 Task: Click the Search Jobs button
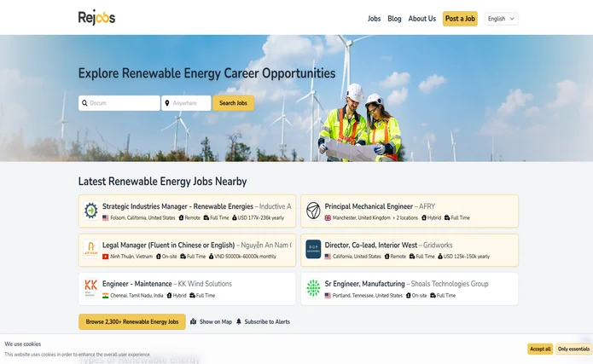click(x=233, y=103)
